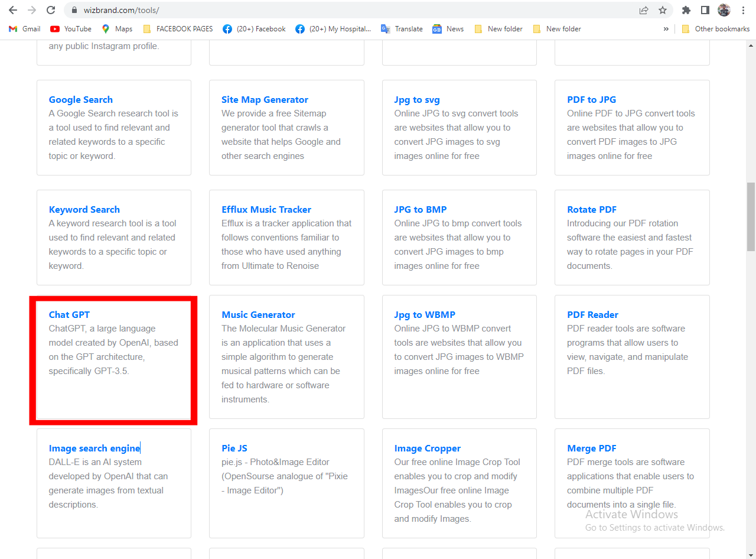Open Chrome three-dot menu
Image resolution: width=756 pixels, height=559 pixels.
(743, 10)
